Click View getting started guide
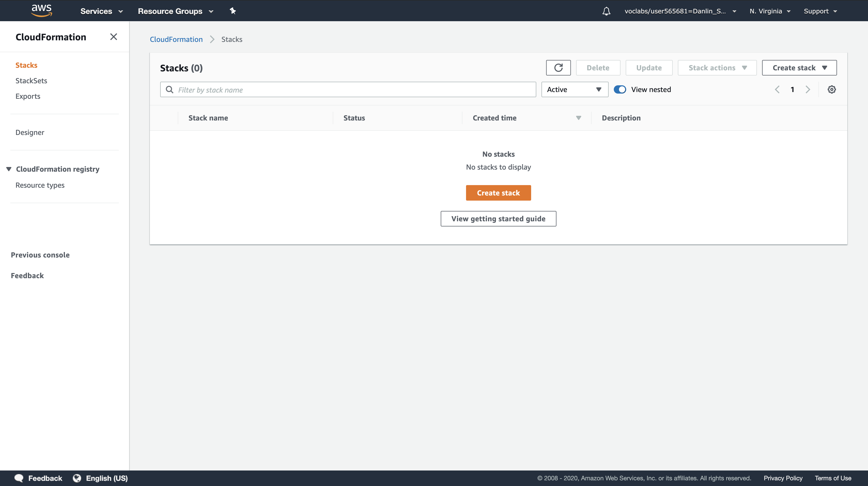The width and height of the screenshot is (868, 486). coord(498,218)
